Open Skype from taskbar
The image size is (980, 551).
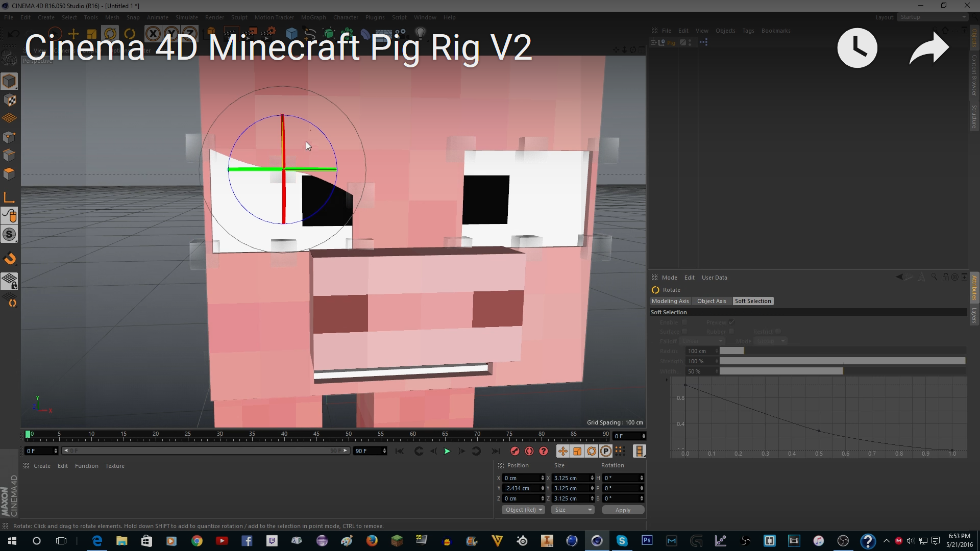click(622, 541)
